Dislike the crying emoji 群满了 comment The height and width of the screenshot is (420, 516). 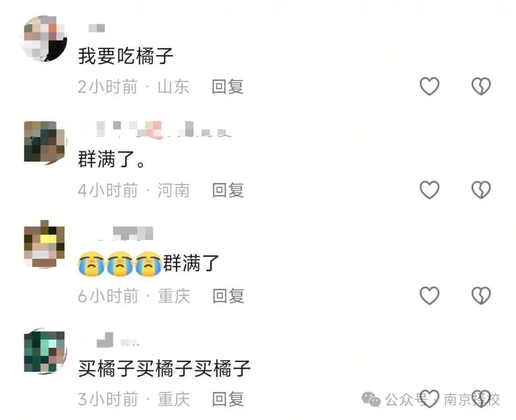pyautogui.click(x=481, y=295)
